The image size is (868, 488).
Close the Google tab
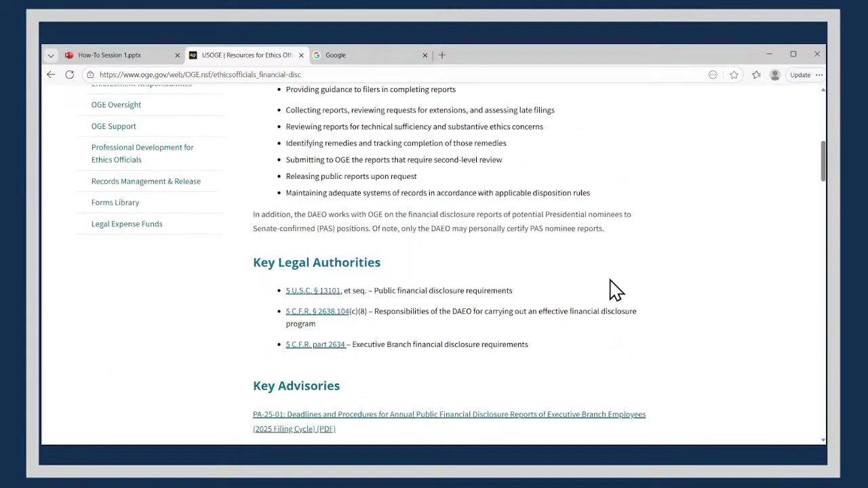pos(425,56)
